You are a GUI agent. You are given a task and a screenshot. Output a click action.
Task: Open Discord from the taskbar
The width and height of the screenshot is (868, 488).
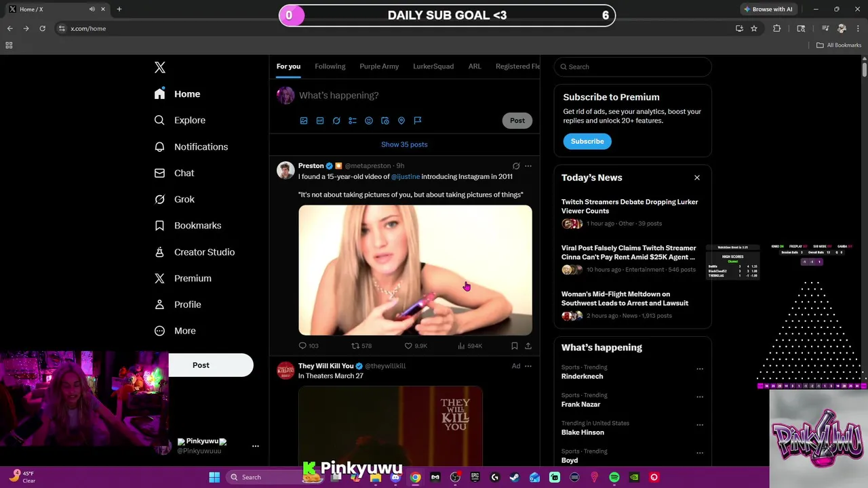coord(395,477)
